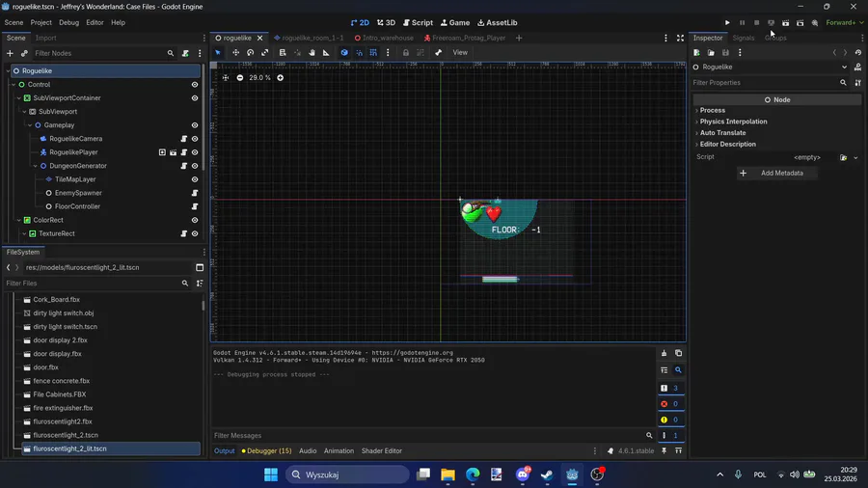Image resolution: width=868 pixels, height=488 pixels.
Task: Open the Debug menu
Action: tap(69, 23)
